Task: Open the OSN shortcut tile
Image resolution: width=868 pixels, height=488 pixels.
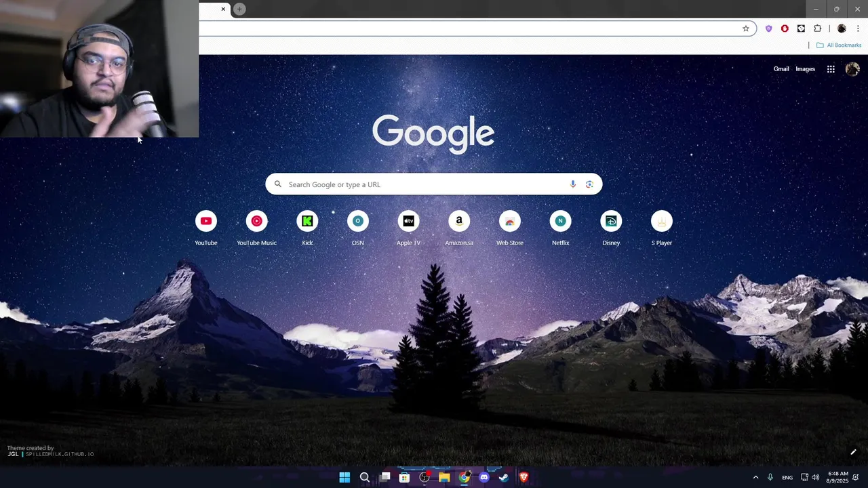Action: [358, 228]
